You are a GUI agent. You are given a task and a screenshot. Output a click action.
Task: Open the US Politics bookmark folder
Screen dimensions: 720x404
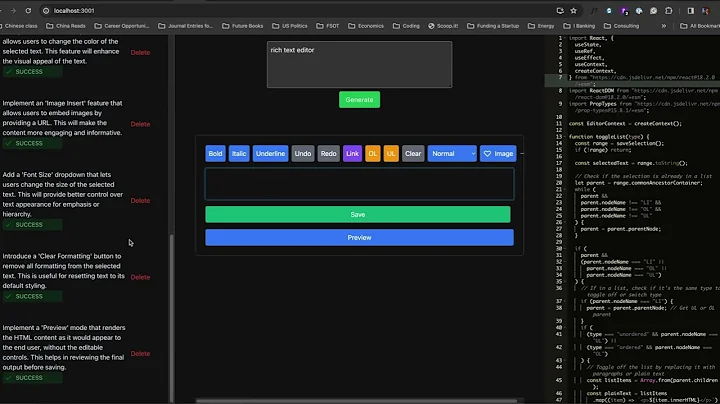tap(290, 26)
